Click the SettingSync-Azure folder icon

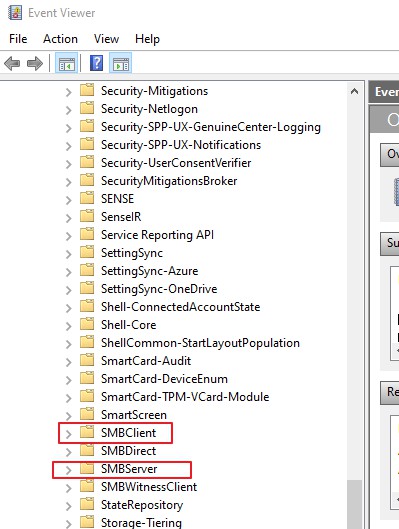(x=87, y=270)
